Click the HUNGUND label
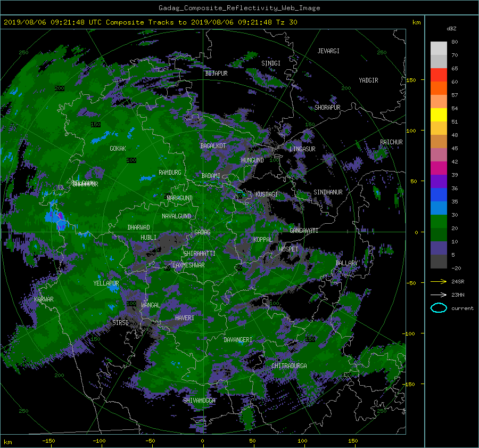 [x=252, y=160]
